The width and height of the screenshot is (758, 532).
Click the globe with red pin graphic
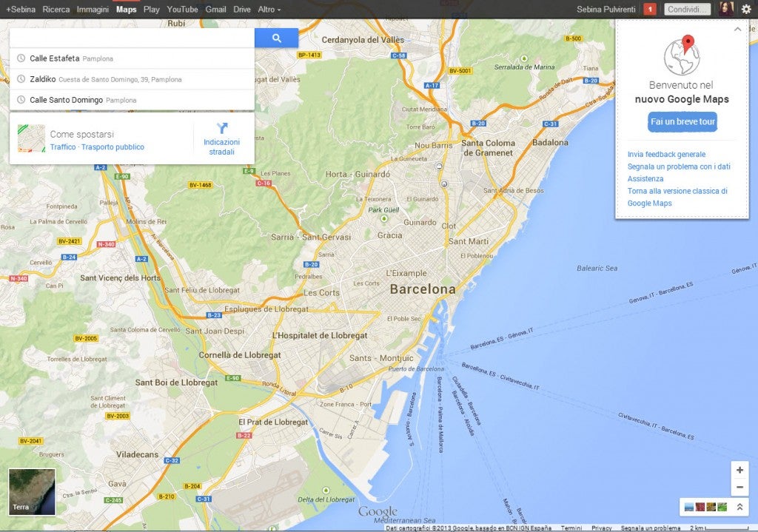[682, 55]
